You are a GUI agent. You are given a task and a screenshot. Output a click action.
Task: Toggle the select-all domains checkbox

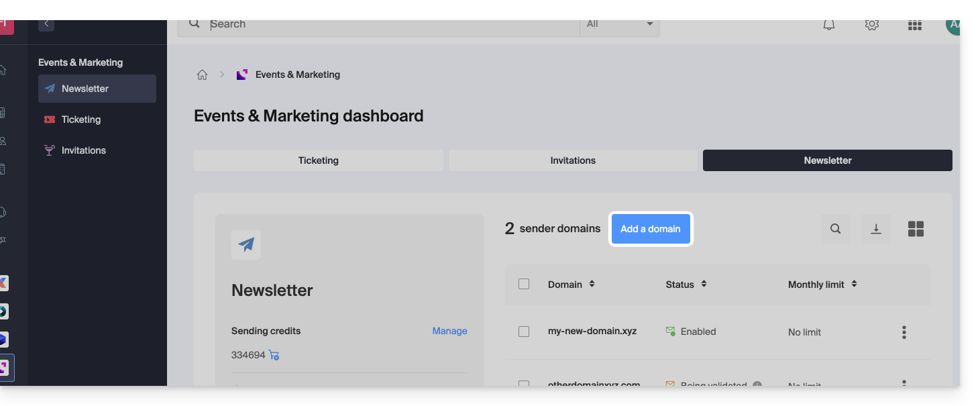pyautogui.click(x=524, y=284)
